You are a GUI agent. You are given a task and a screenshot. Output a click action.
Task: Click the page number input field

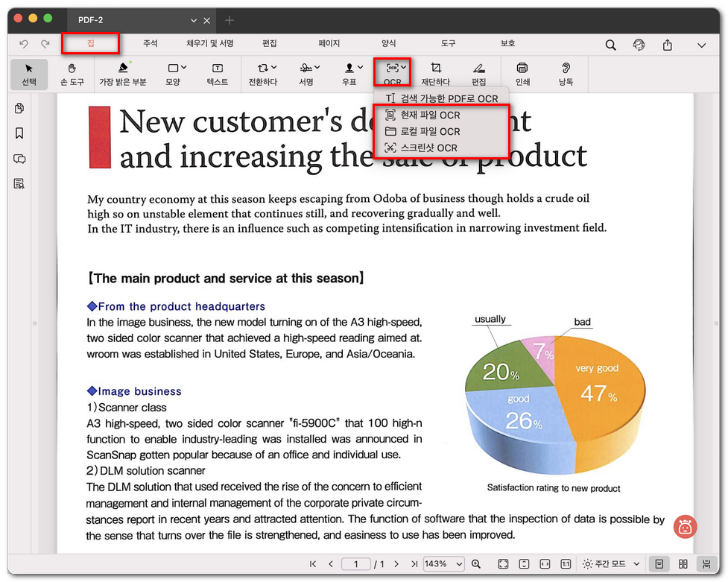[356, 564]
